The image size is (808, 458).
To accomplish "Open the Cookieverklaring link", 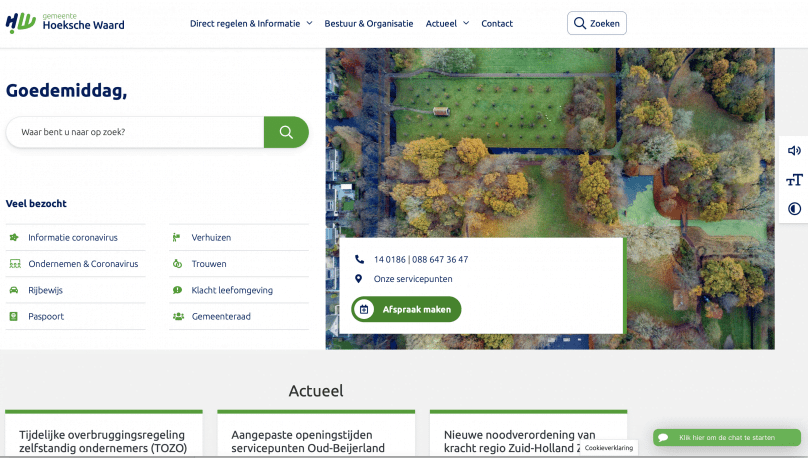I will pyautogui.click(x=609, y=448).
